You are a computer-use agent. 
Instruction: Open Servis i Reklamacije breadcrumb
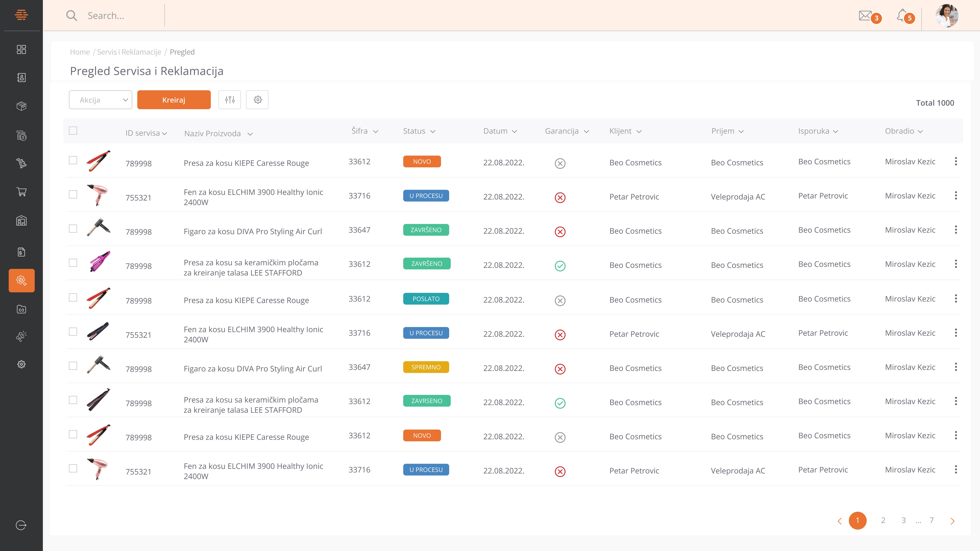[x=129, y=52]
